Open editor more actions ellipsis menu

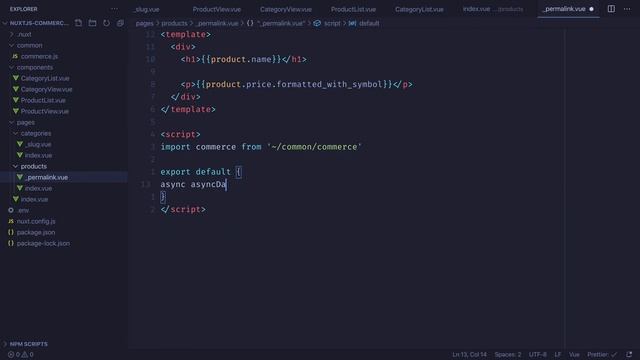tap(627, 9)
